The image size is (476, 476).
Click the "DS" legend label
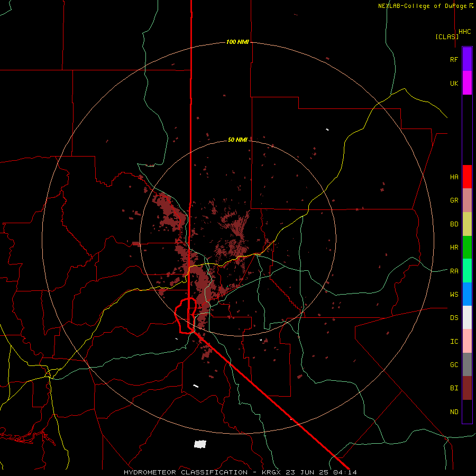click(x=454, y=318)
